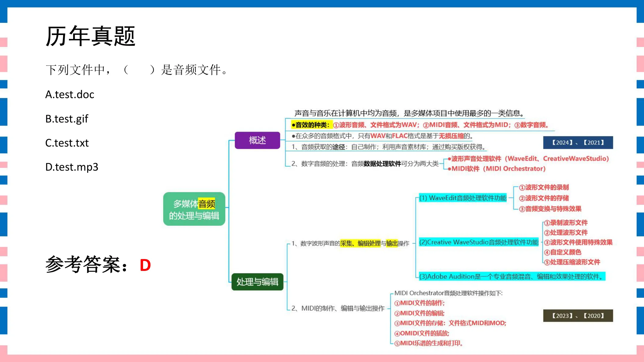Image resolution: width=644 pixels, height=362 pixels.
Task: Click ②MIDI文件的编辑 item
Action: click(420, 313)
